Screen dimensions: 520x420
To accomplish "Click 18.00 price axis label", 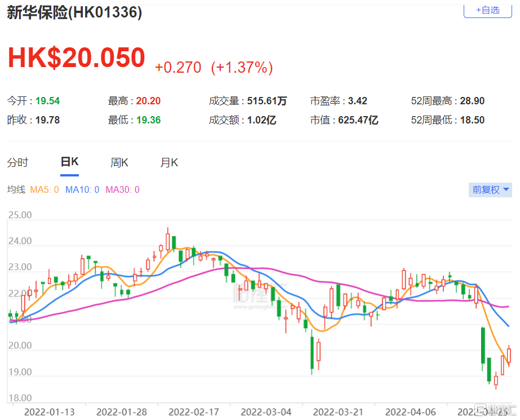I will (20, 398).
